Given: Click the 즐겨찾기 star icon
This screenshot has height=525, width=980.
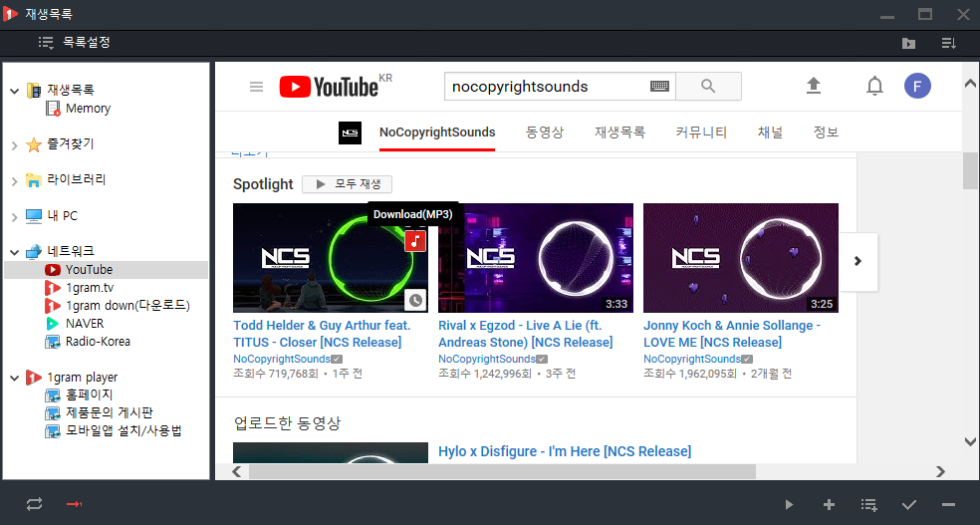Looking at the screenshot, I should (34, 145).
